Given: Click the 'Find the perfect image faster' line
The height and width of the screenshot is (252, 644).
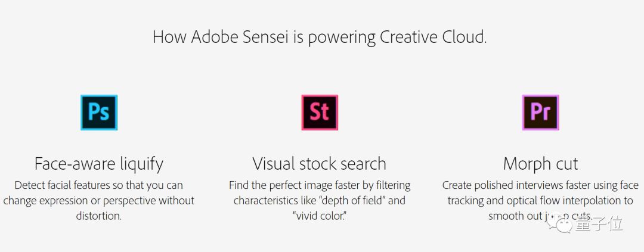Looking at the screenshot, I should (320, 185).
